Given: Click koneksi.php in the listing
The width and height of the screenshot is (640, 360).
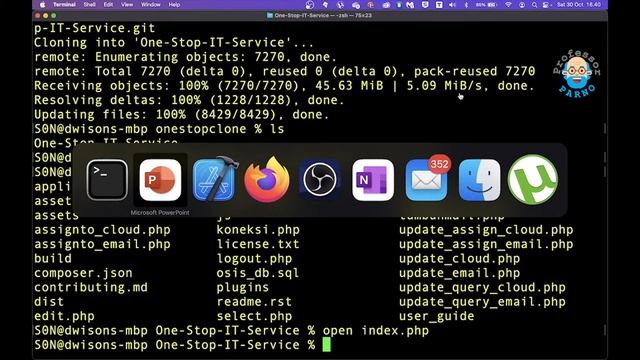Looking at the screenshot, I should (x=258, y=230).
